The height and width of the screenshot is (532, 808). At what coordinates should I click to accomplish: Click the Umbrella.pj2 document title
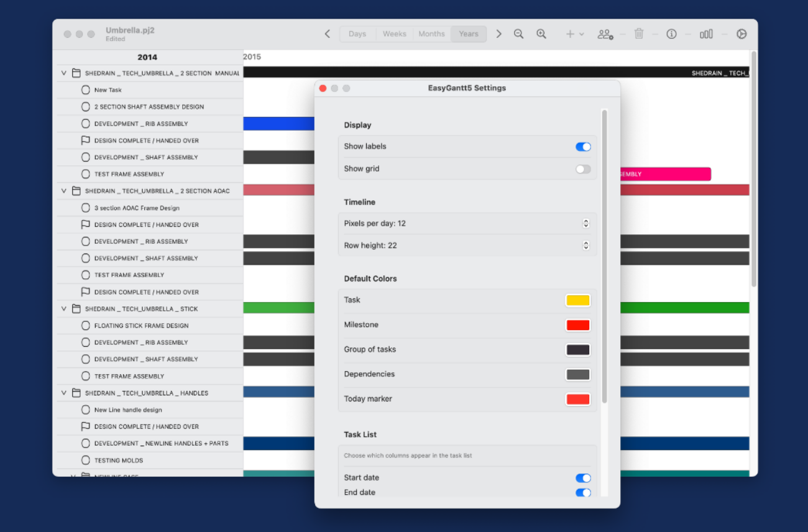point(130,30)
